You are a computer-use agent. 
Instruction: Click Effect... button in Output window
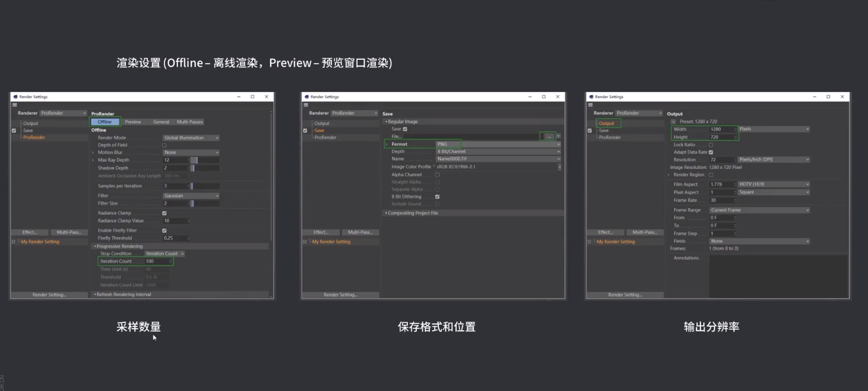605,232
